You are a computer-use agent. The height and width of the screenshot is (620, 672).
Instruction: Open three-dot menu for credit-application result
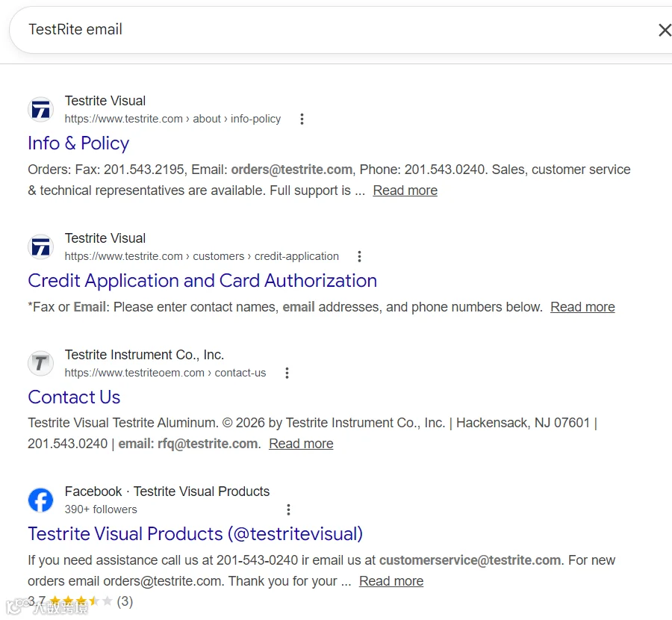[x=359, y=256]
